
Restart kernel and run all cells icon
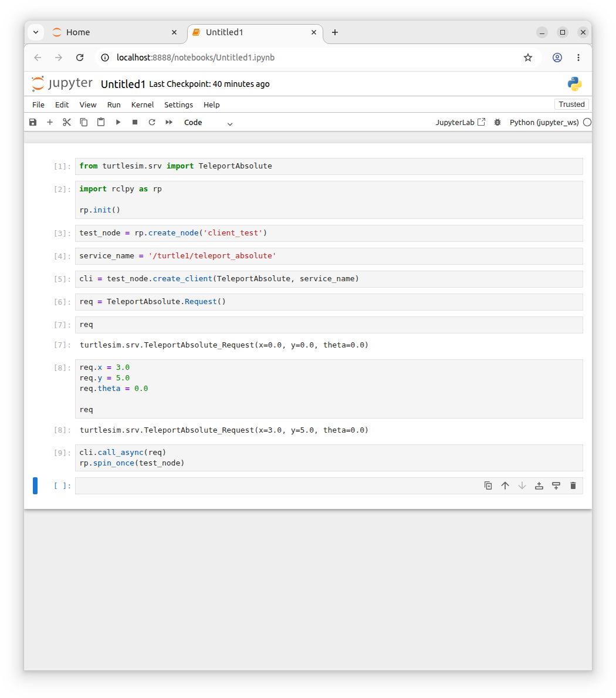pyautogui.click(x=169, y=123)
